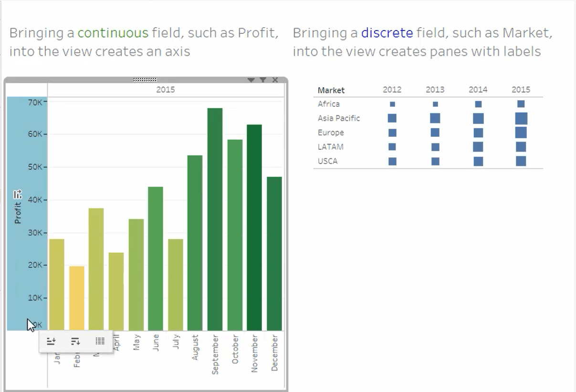Select the sort descending icon in the toolbar popup
Image resolution: width=576 pixels, height=392 pixels.
(x=76, y=340)
